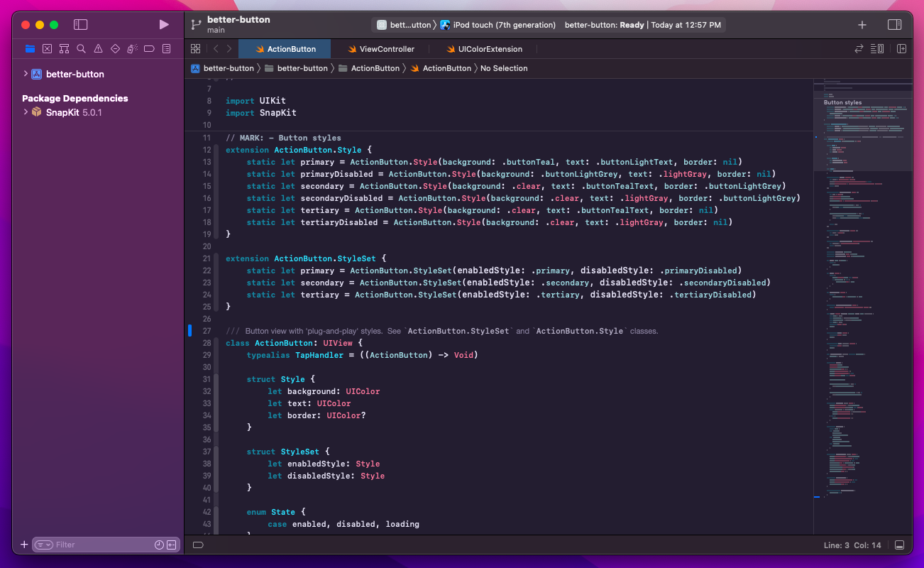The height and width of the screenshot is (568, 924).
Task: Open the Issue navigator warning icon
Action: [x=98, y=49]
